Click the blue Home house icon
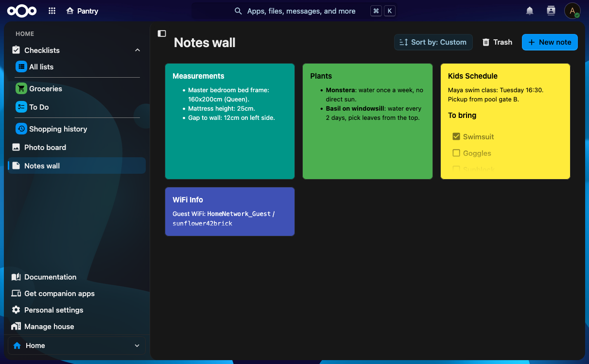Image resolution: width=589 pixels, height=364 pixels. pos(17,346)
